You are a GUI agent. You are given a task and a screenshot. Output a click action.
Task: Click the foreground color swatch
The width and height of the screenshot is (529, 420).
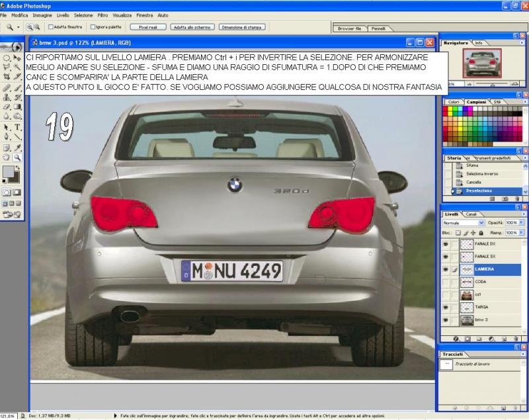(x=8, y=171)
